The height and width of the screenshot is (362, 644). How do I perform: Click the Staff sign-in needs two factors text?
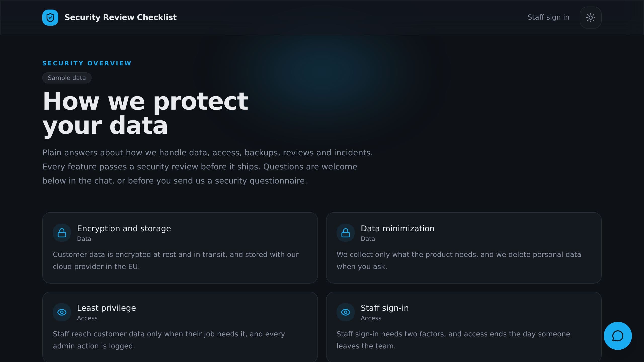coord(453,340)
